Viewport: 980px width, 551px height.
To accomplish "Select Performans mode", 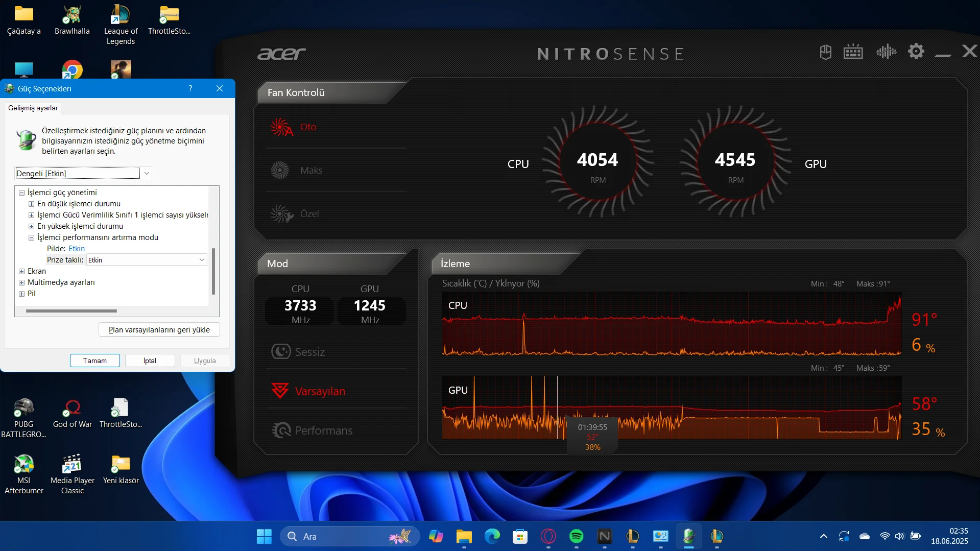I will pos(323,430).
